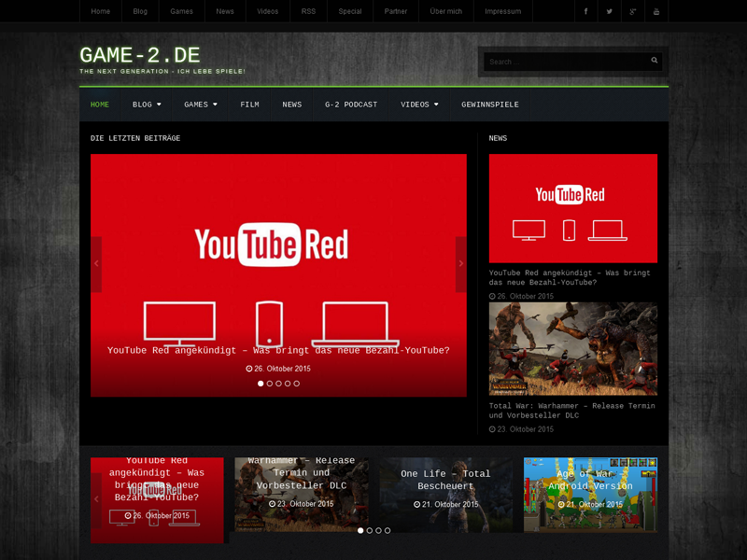Click Blog link in top bar
Viewport: 747px width, 560px height.
[140, 11]
